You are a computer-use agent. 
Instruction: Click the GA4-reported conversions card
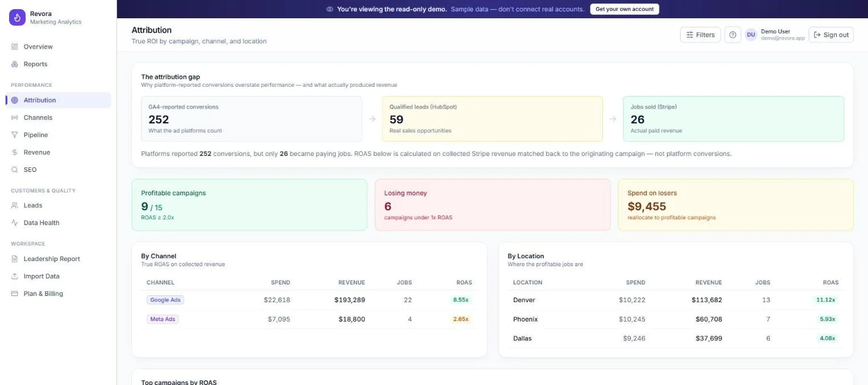[252, 119]
